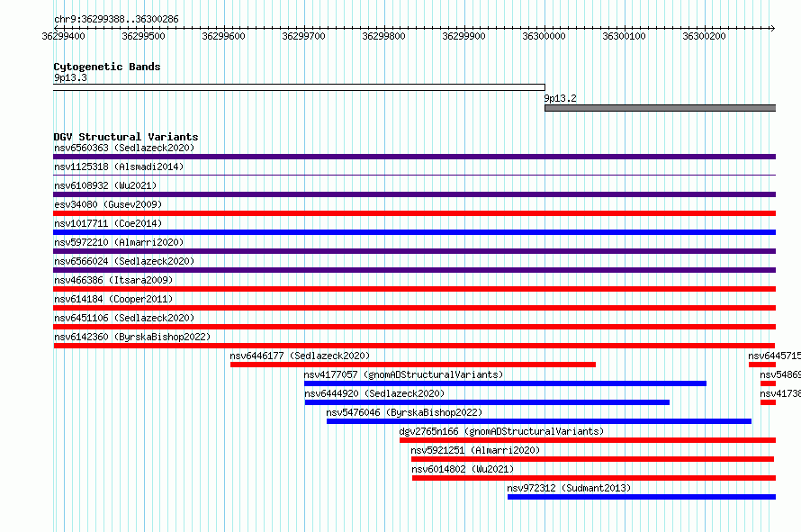Click ruler position 36300000

click(544, 36)
